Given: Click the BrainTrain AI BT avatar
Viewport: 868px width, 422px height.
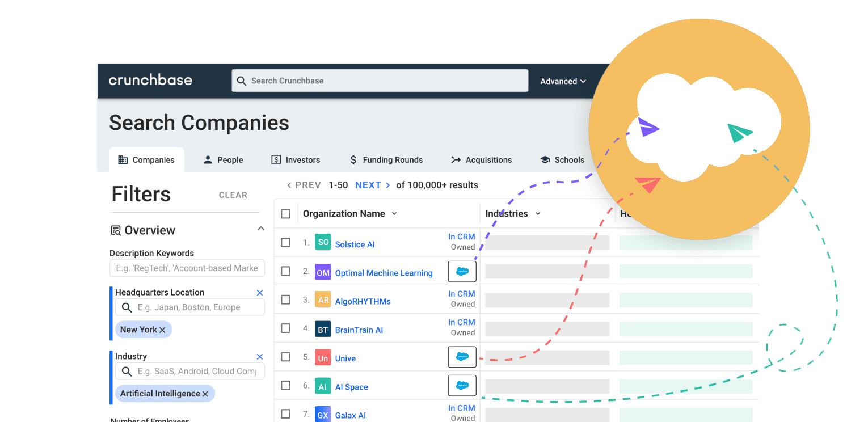Looking at the screenshot, I should point(323,330).
